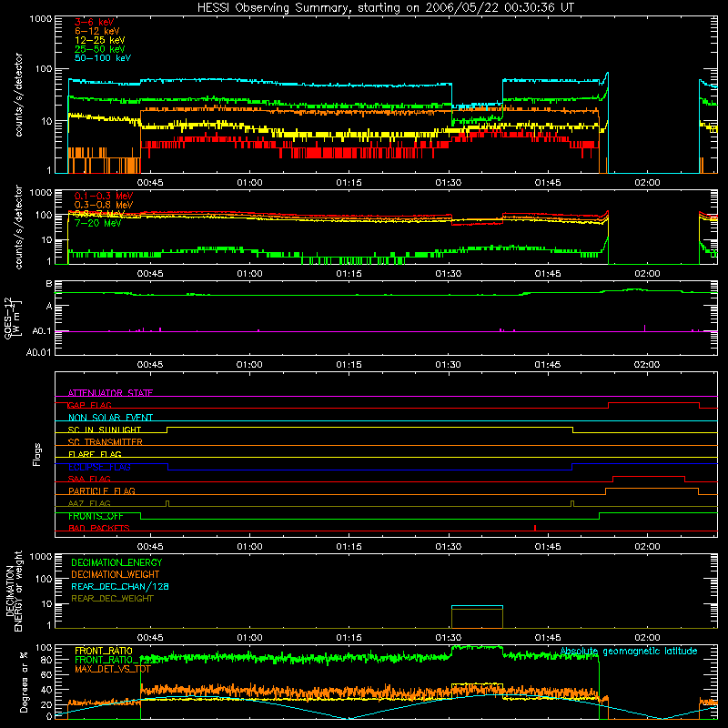Click the ECLIPSE_FLAG label
This screenshot has height=728, width=728.
tap(99, 467)
